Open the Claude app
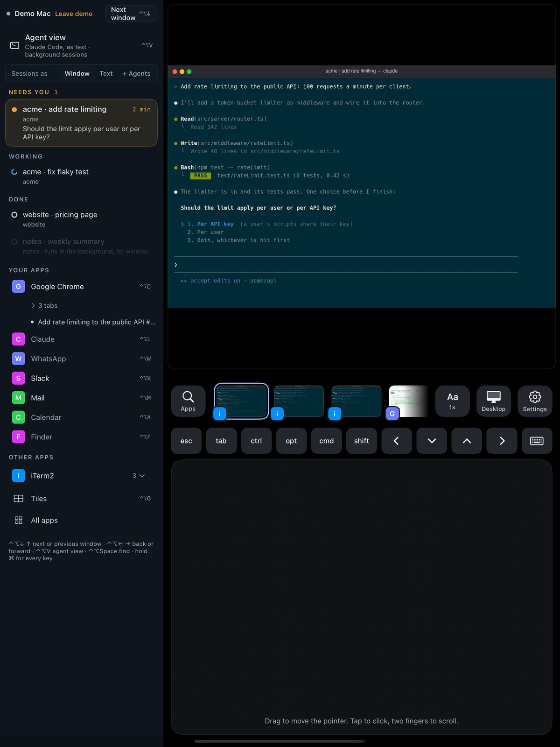This screenshot has width=560, height=747. [81, 339]
